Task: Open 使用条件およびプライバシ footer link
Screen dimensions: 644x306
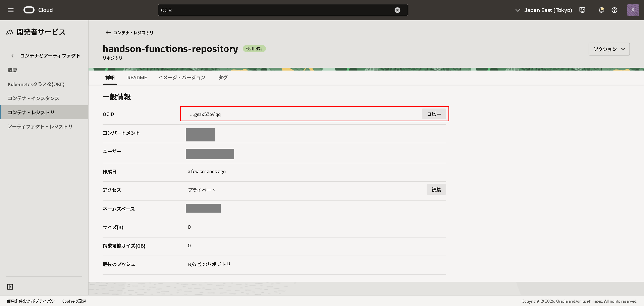Action: tap(31, 301)
